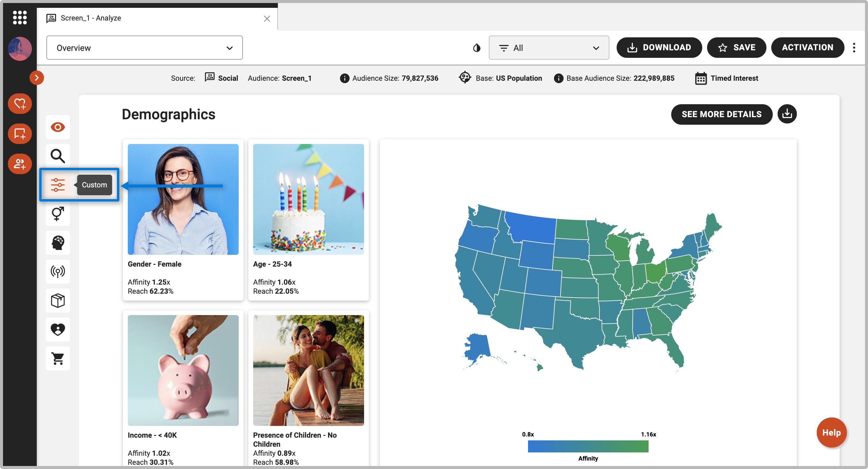Image resolution: width=868 pixels, height=469 pixels.
Task: Open the 3D box products icon
Action: (x=58, y=300)
